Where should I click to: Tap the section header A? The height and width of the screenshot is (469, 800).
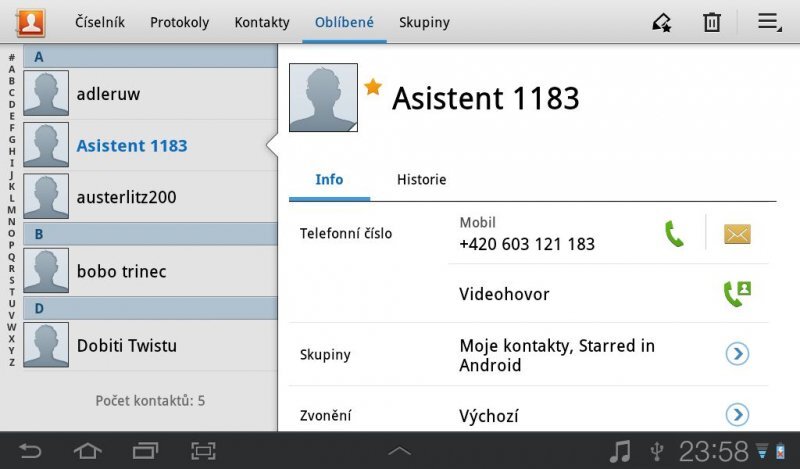150,57
